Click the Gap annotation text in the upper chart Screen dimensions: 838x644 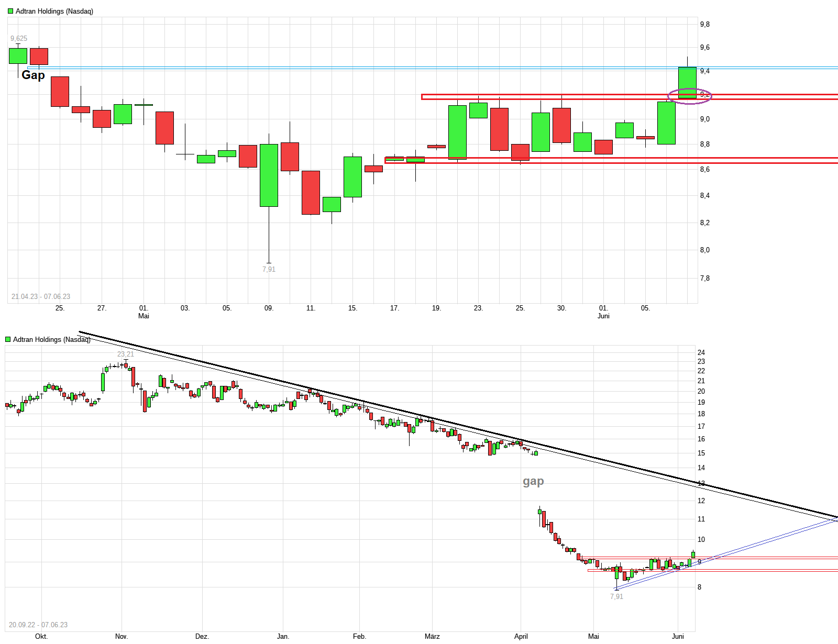click(x=33, y=75)
